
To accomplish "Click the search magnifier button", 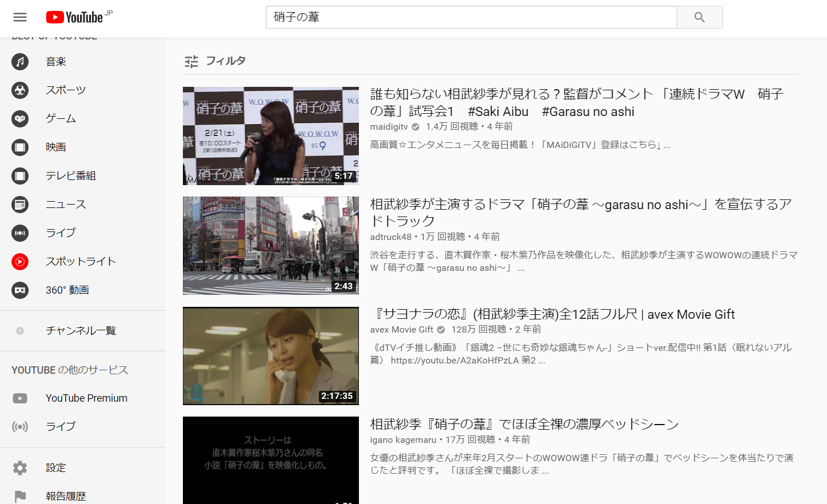I will (x=700, y=17).
